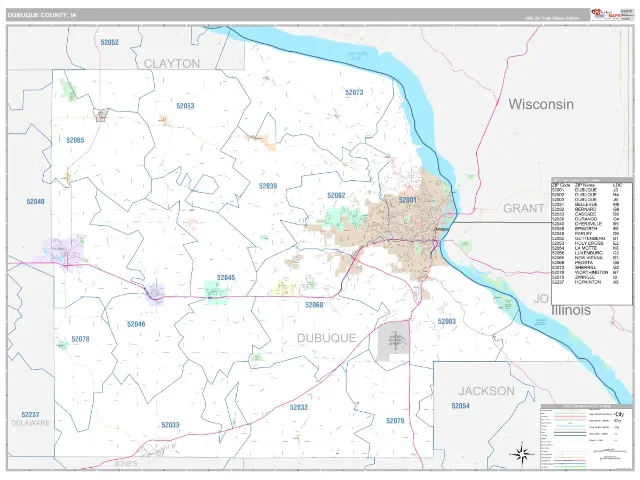
Task: Click the CASCADE row in the ZIP index
Action: tap(586, 214)
